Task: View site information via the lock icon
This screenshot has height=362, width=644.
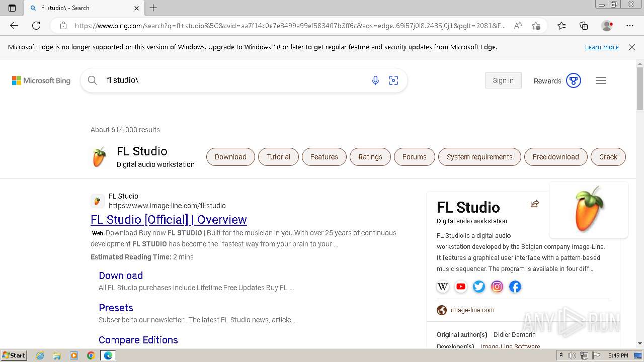Action: [x=63, y=26]
